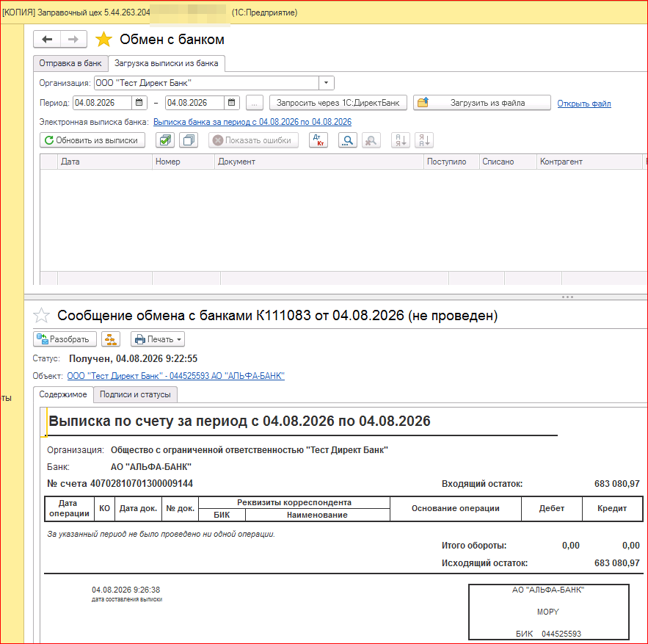This screenshot has height=644, width=648.
Task: Edit the period end date field
Action: pyautogui.click(x=195, y=103)
